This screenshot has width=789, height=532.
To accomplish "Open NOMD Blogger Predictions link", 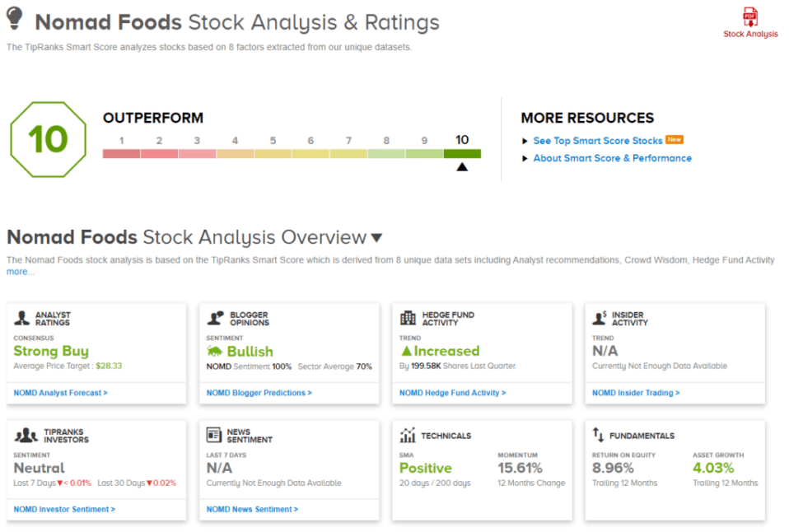I will click(259, 393).
